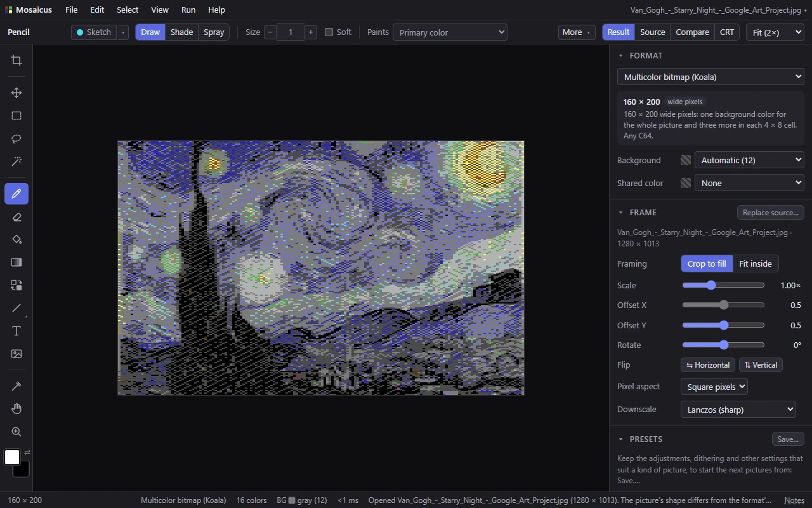Select the Paint bucket fill tool

pos(16,239)
